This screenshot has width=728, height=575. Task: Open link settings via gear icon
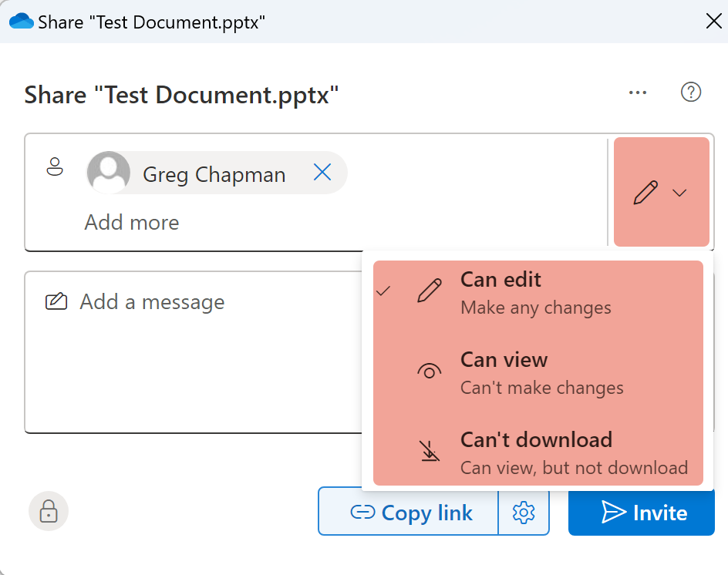[524, 512]
